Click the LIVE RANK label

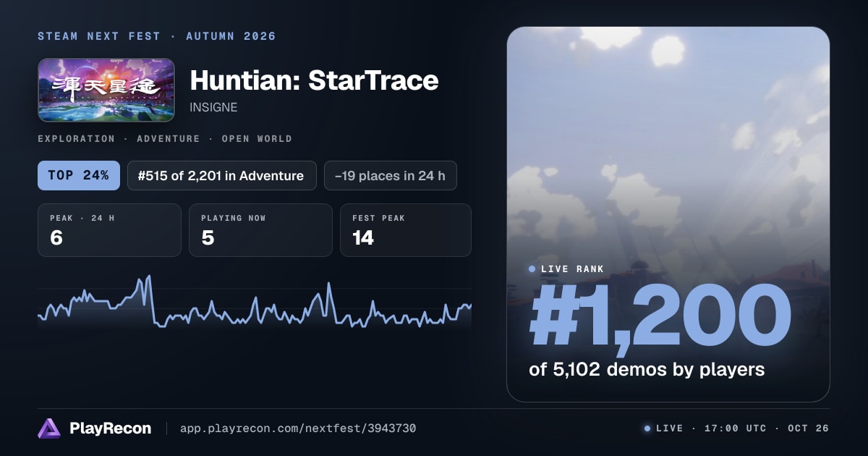click(x=572, y=269)
